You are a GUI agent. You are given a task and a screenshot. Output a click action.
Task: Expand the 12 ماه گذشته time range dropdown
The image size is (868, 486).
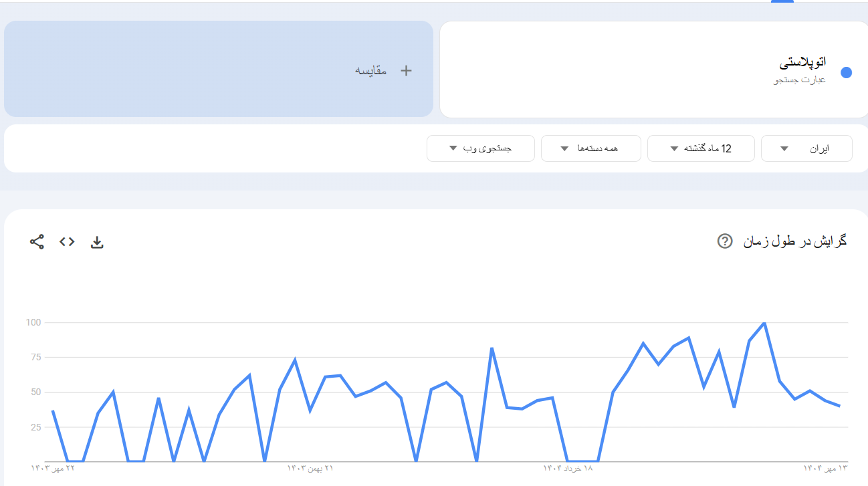pyautogui.click(x=701, y=148)
